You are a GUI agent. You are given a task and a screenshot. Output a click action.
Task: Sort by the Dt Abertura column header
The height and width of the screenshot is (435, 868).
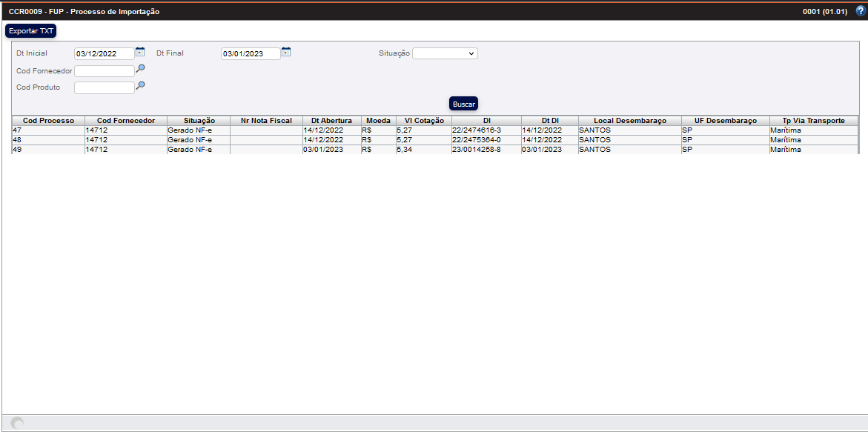331,121
